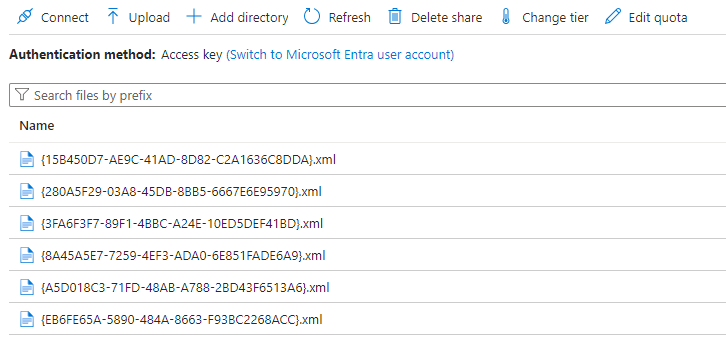
Task: Select file {8A45A5E7-7259-4EF3-ADA0-6E851FADE6A9}.xml
Action: 183,256
